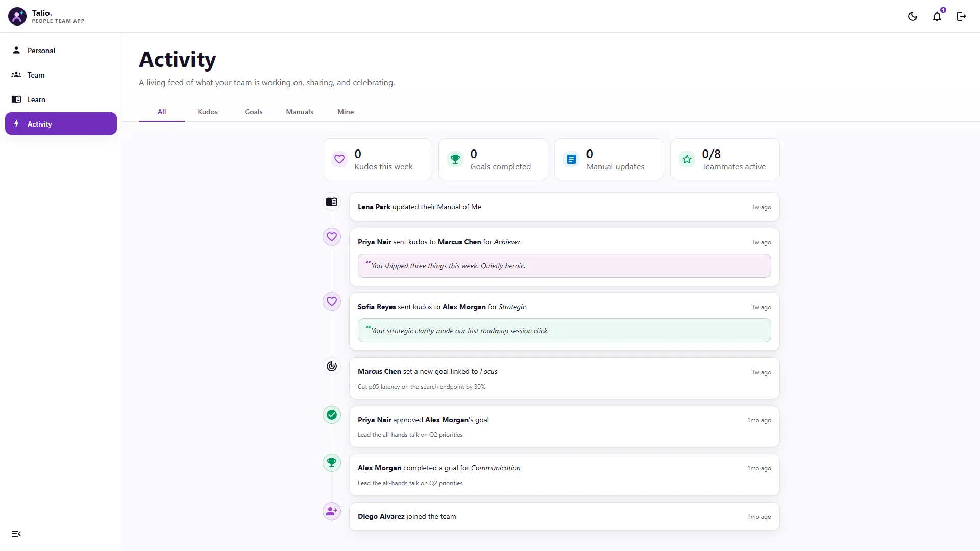Click Sofia Reyes' name in feed

coord(377,307)
